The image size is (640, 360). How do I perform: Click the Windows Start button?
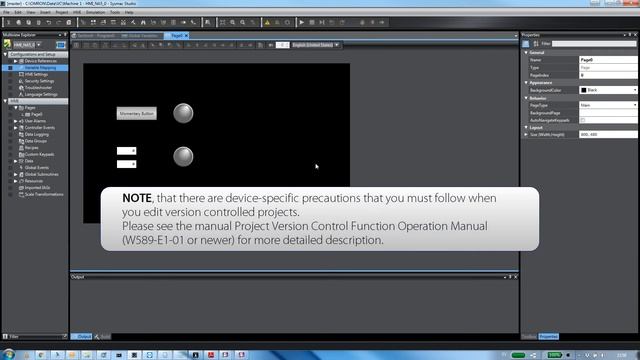(x=9, y=354)
